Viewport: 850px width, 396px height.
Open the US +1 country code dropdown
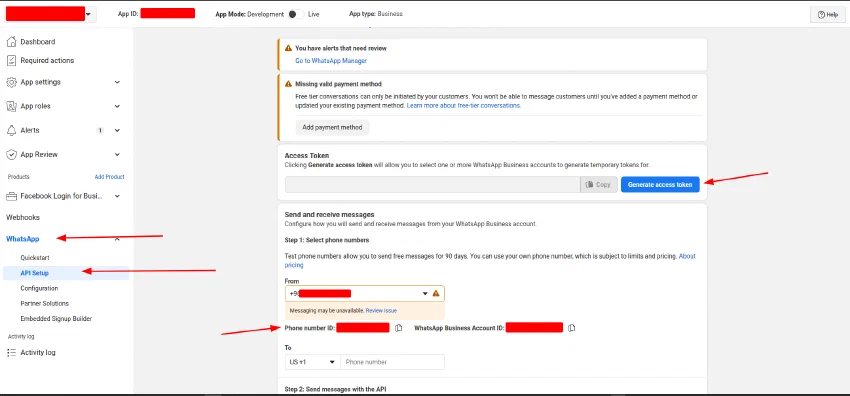click(x=312, y=362)
